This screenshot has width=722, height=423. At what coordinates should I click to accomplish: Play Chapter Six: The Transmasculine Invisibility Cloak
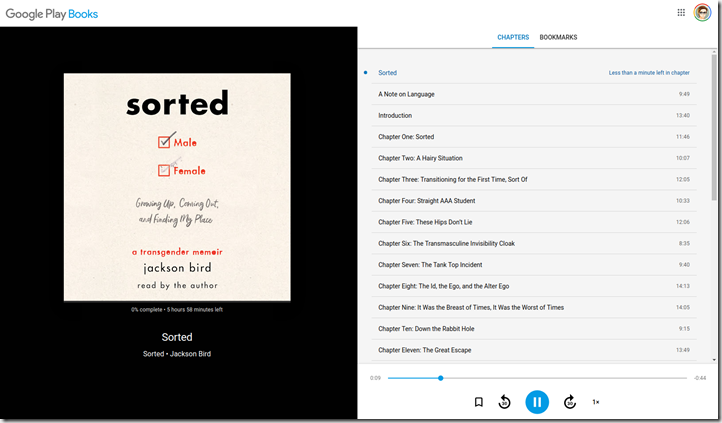click(x=446, y=243)
